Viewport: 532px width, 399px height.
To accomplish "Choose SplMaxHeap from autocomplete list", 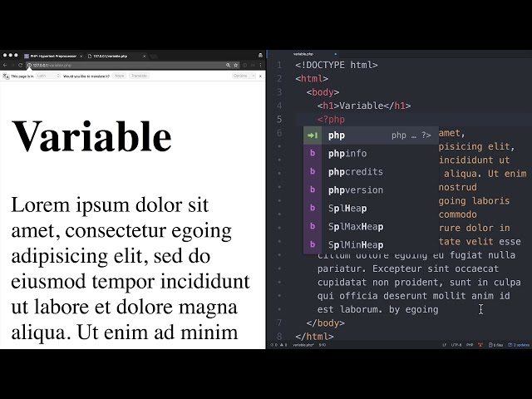I will click(x=371, y=227).
